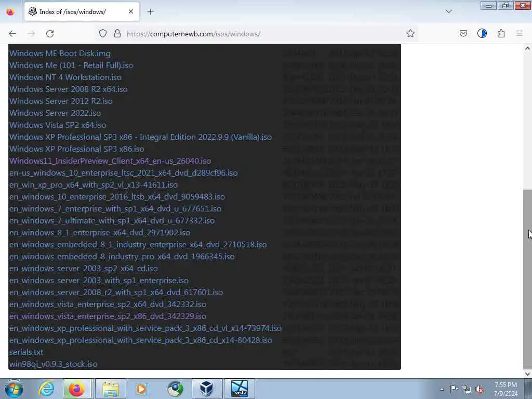Click the scrollbar down arrow
This screenshot has width=532, height=399.
527,374
